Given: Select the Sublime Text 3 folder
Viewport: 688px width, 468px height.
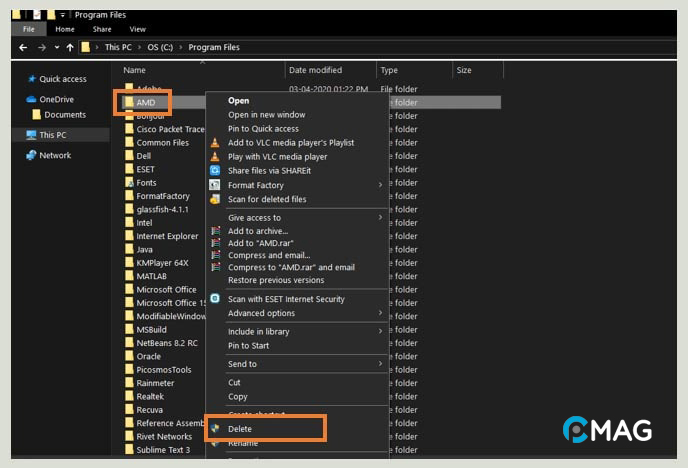Looking at the screenshot, I should 163,450.
